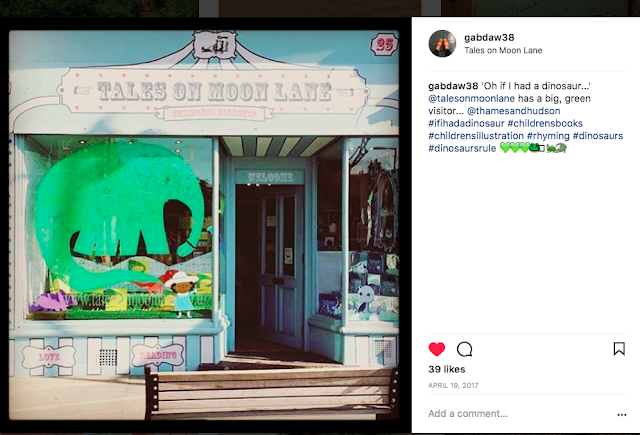Open gabdaw38 username in header

point(489,38)
